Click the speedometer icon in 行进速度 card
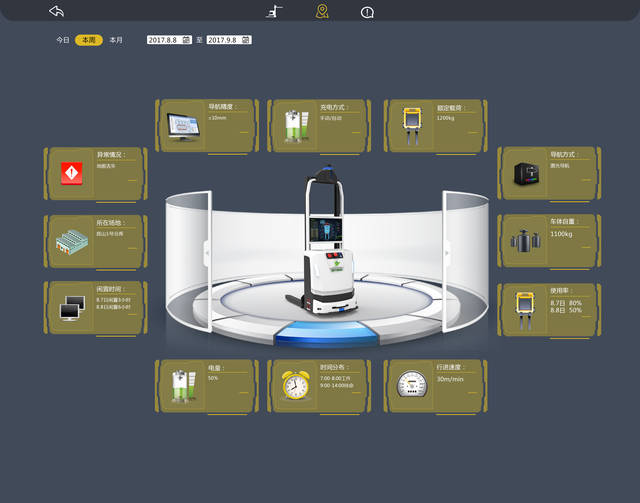The image size is (640, 503). point(411,385)
